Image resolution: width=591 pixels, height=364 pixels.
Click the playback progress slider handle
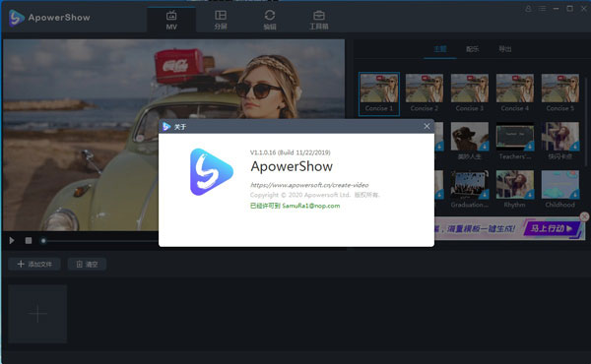pos(43,240)
